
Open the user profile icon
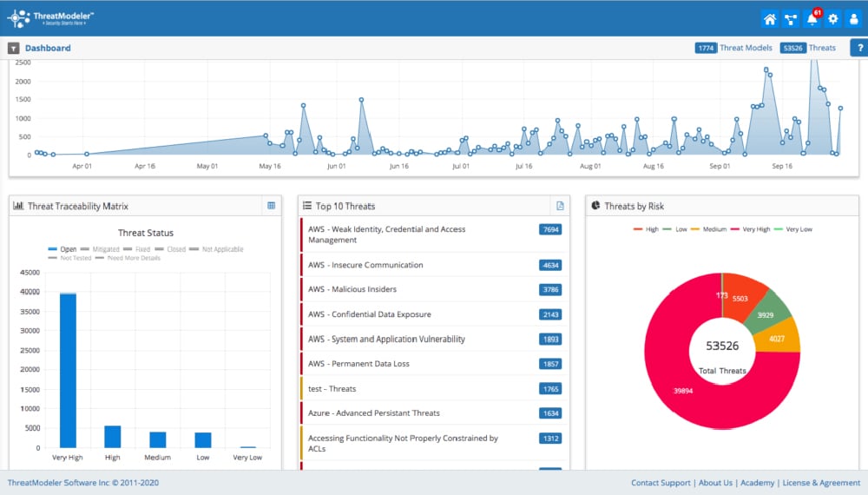coord(853,19)
